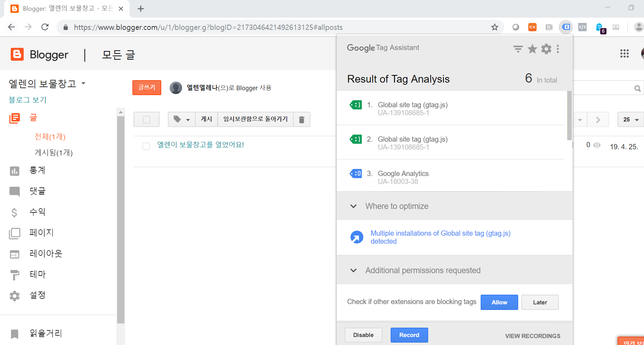Open the post titled 엘렌이 보물창고를 열었어요!
This screenshot has width=644, height=345.
pyautogui.click(x=201, y=145)
